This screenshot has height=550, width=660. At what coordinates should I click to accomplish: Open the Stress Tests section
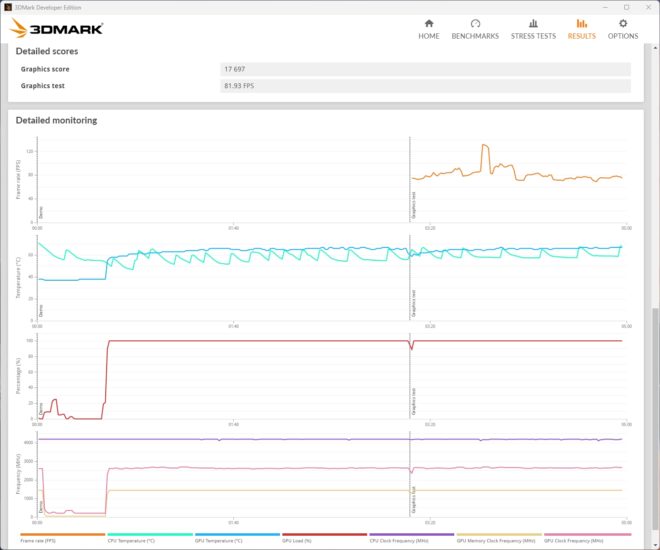[533, 29]
